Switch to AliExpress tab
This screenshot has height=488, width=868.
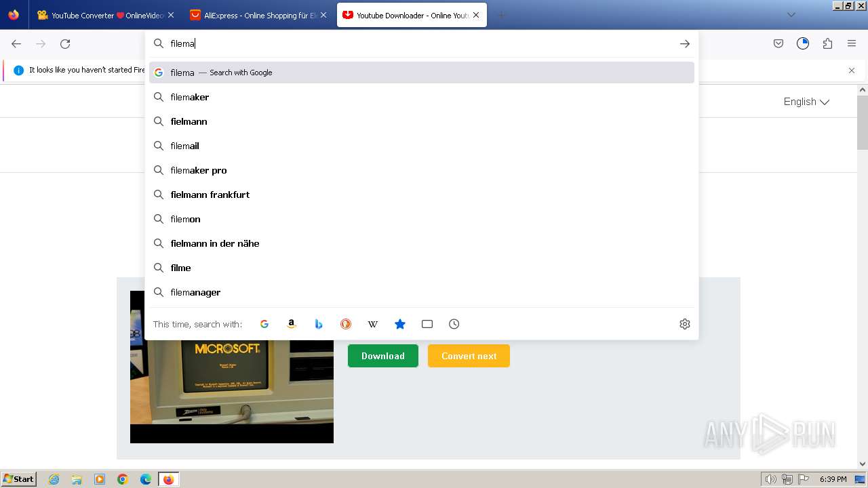(258, 15)
